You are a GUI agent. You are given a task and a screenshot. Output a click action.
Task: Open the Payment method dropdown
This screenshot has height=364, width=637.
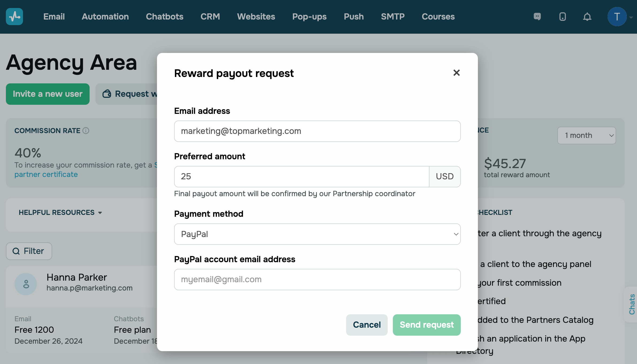pyautogui.click(x=317, y=234)
